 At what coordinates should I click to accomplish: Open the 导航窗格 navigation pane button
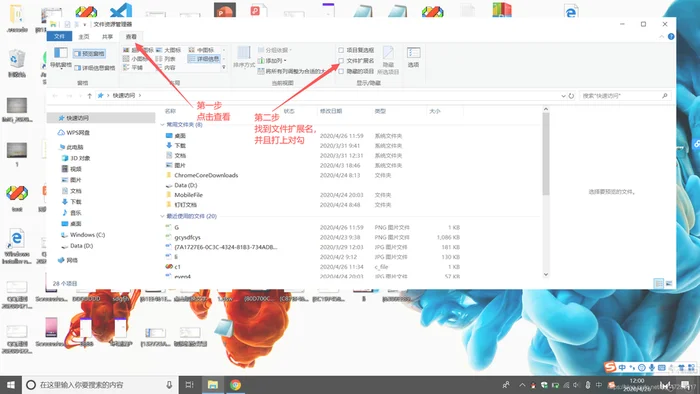[x=60, y=58]
